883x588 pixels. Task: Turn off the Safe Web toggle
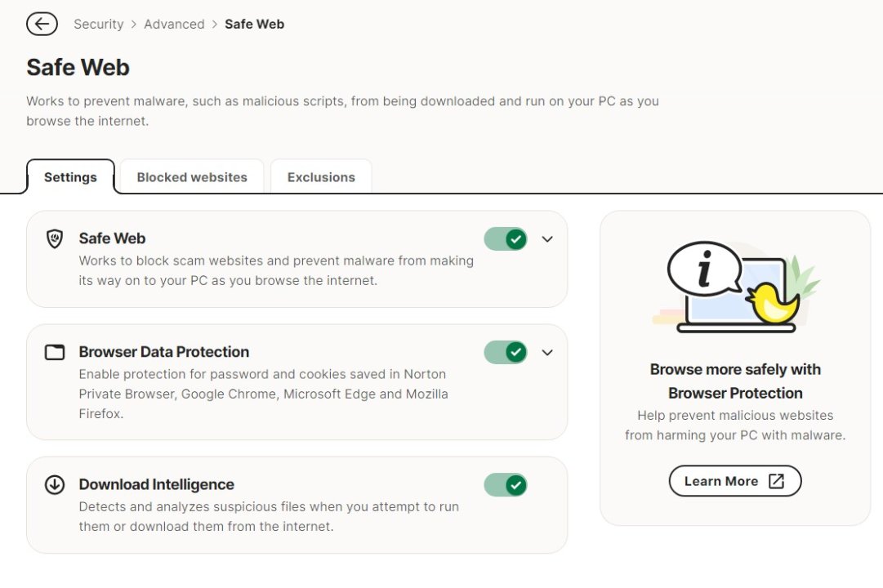click(506, 239)
